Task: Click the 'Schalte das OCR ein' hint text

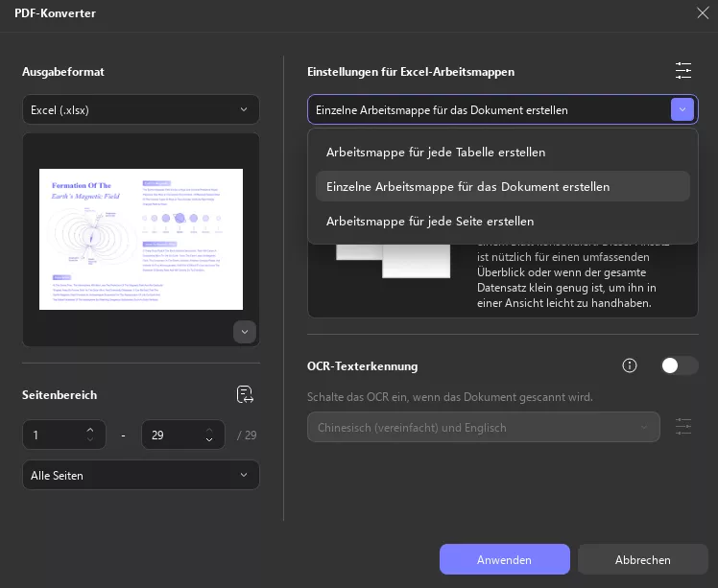Action: coord(449,397)
